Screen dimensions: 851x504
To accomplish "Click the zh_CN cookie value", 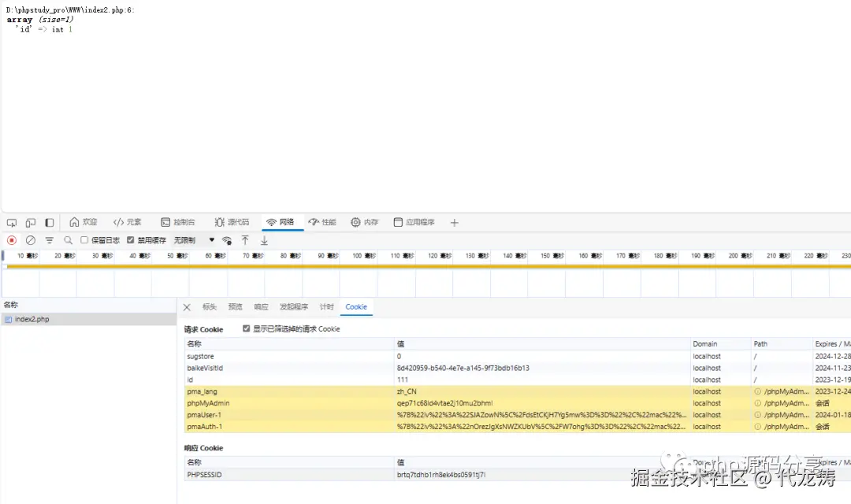I will click(407, 391).
